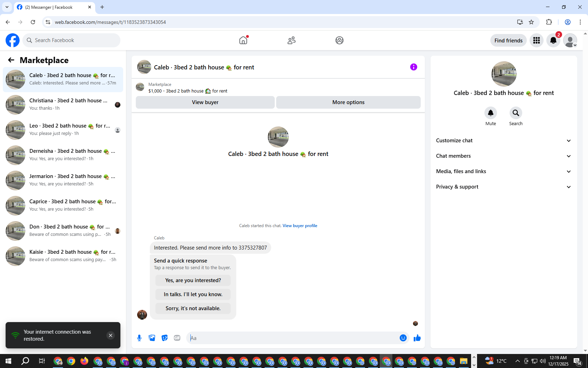Open the browser Extensions puzzle icon
This screenshot has width=588, height=368.
[549, 22]
